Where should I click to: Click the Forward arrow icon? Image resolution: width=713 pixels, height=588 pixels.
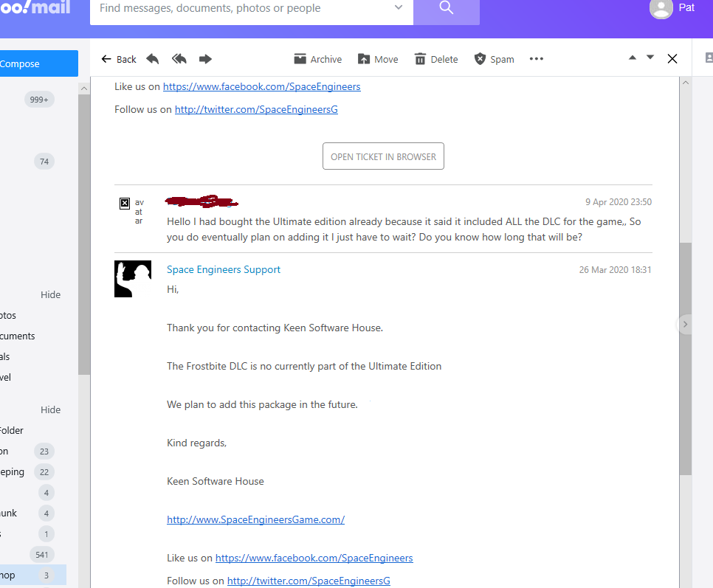click(x=205, y=59)
